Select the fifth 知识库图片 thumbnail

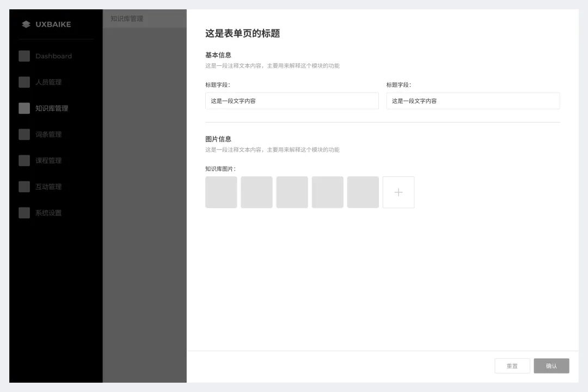coord(363,192)
